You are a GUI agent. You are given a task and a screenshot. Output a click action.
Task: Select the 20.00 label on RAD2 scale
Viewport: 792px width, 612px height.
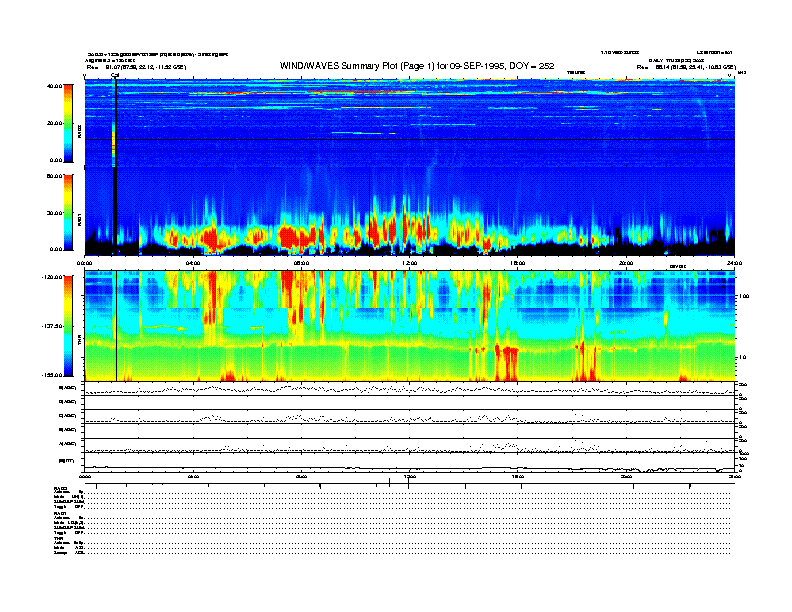54,123
